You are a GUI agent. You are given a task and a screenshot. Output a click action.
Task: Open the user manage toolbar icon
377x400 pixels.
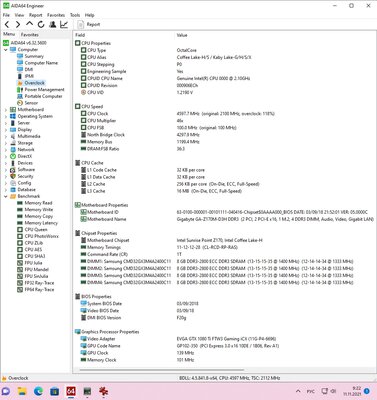tap(52, 24)
